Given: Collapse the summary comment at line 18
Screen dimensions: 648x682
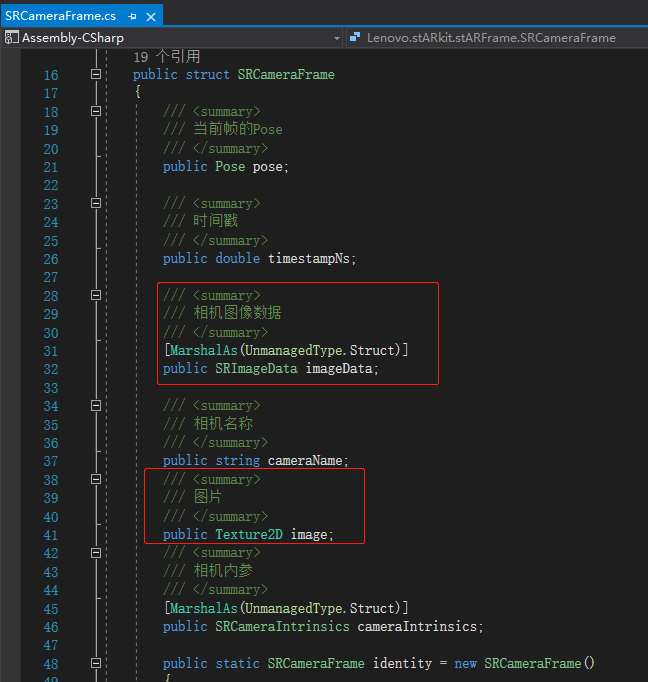Looking at the screenshot, I should pos(96,111).
